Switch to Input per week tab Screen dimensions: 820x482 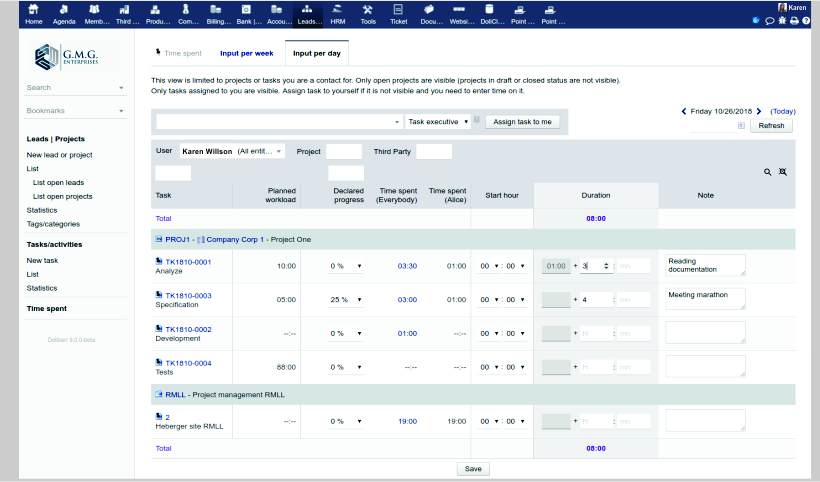pyautogui.click(x=247, y=53)
